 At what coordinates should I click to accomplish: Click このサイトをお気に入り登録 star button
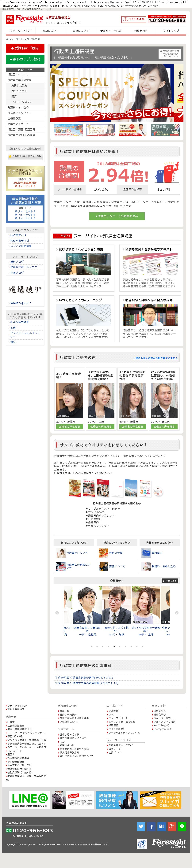pos(25,156)
